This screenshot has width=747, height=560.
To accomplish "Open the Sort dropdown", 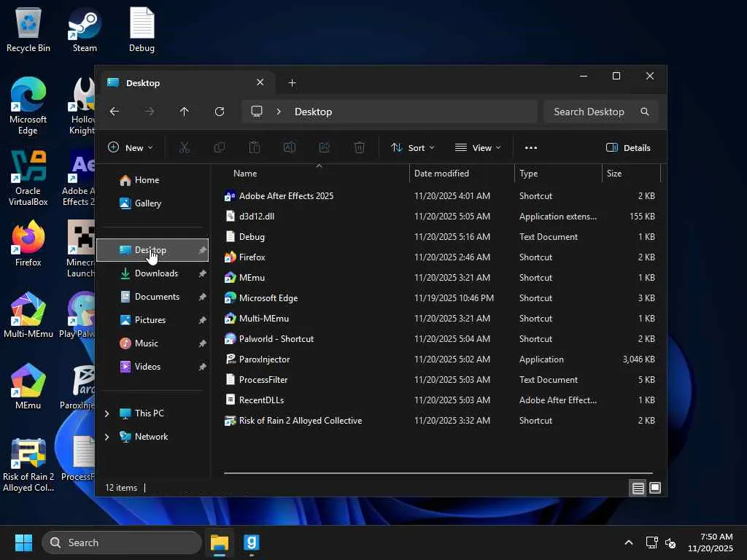I will click(x=412, y=147).
